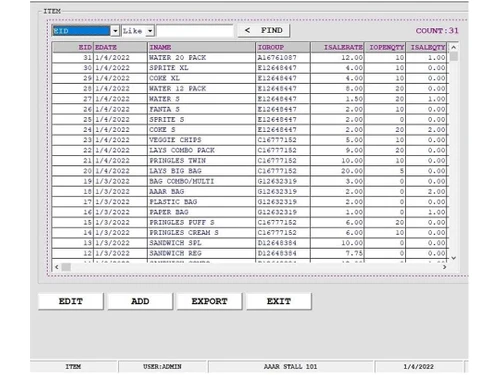
Task: Sort by IOPENQTY column header
Action: (x=385, y=47)
